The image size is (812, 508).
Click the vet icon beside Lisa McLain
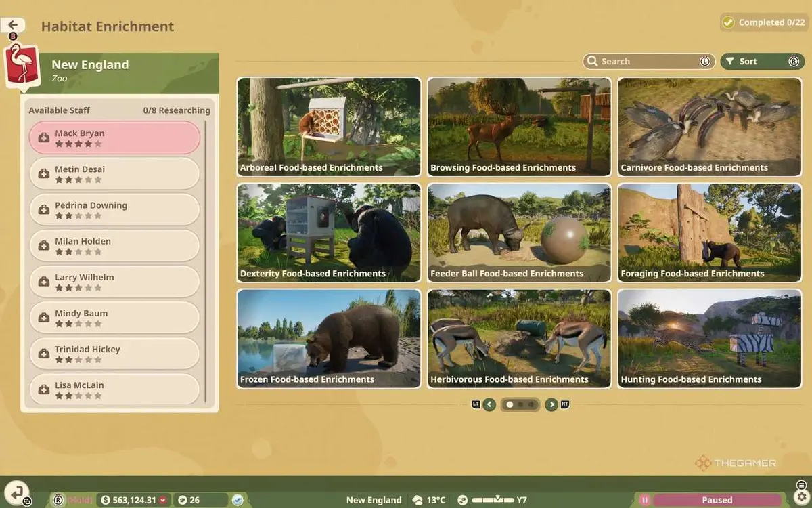tap(44, 389)
